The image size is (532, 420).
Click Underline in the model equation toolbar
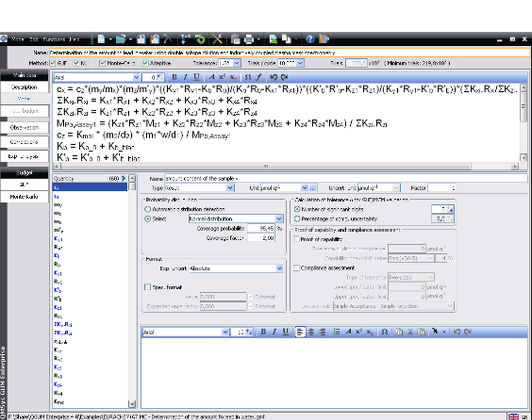tap(196, 77)
